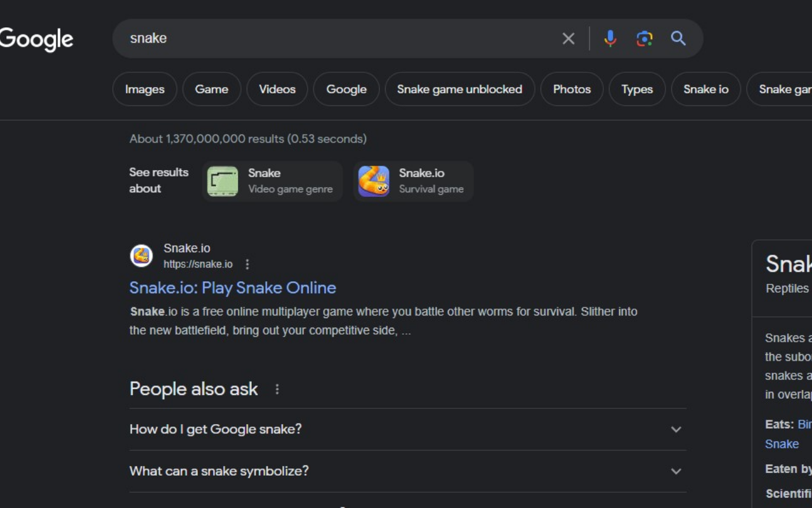The width and height of the screenshot is (812, 508).
Task: Clear the search query with the X icon
Action: click(568, 38)
